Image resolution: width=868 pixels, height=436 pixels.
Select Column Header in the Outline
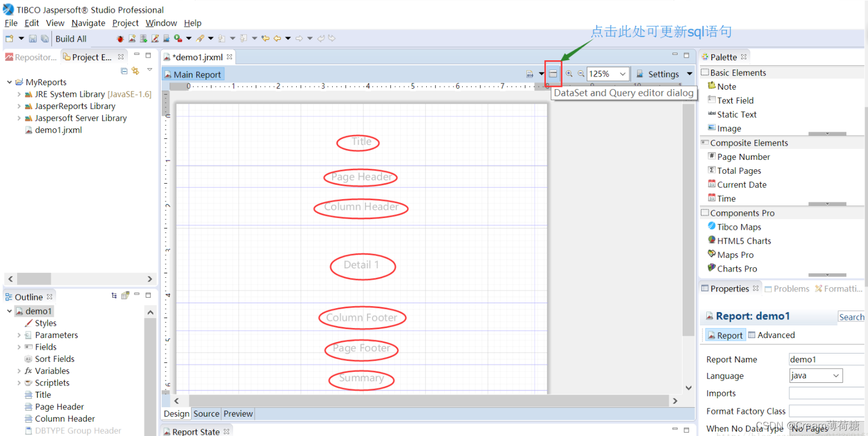[x=60, y=419]
